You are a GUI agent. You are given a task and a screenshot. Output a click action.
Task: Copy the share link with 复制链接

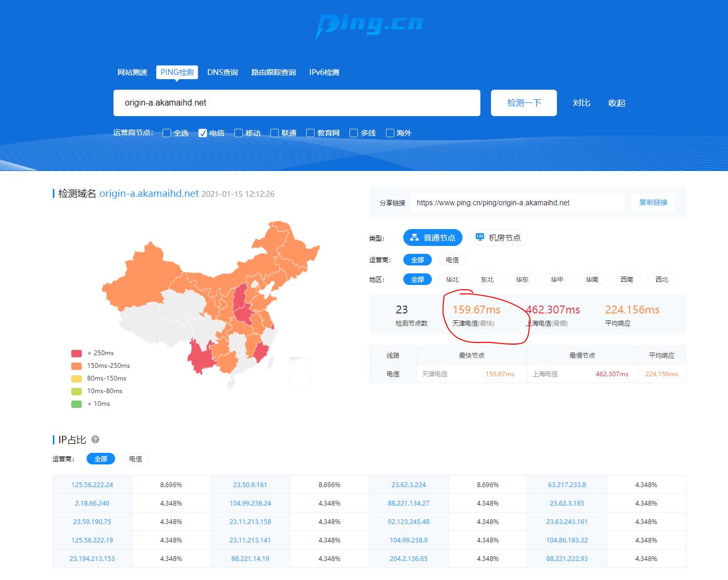coord(653,202)
